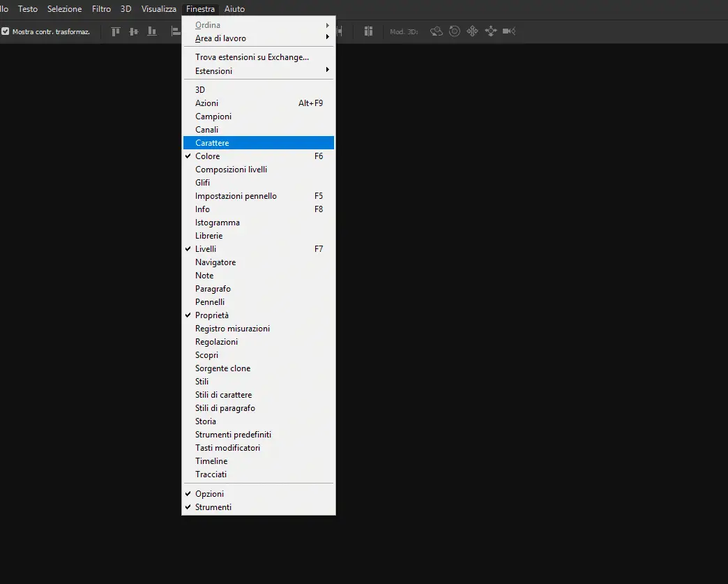This screenshot has width=728, height=584.
Task: Select the 3D camera scale icon
Action: (x=509, y=31)
